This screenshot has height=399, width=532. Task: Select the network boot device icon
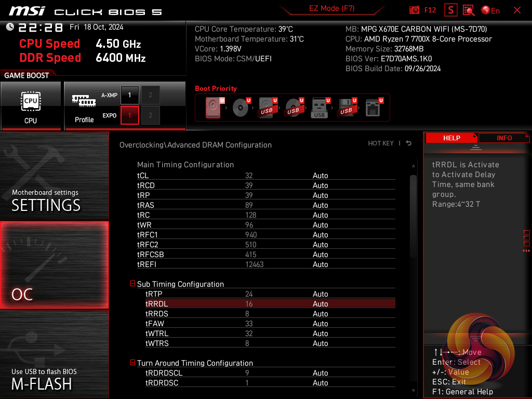point(374,108)
